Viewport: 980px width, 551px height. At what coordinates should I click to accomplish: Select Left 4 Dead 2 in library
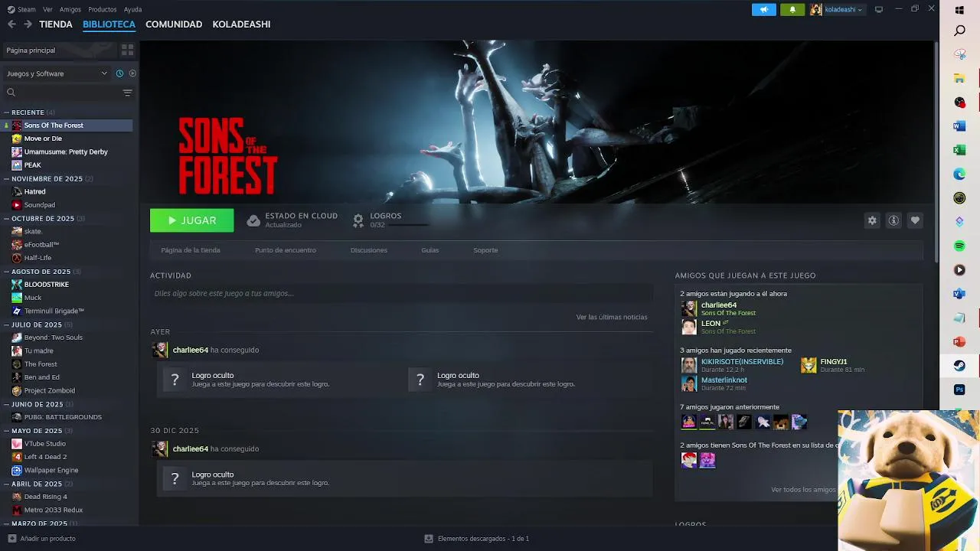[x=45, y=457]
